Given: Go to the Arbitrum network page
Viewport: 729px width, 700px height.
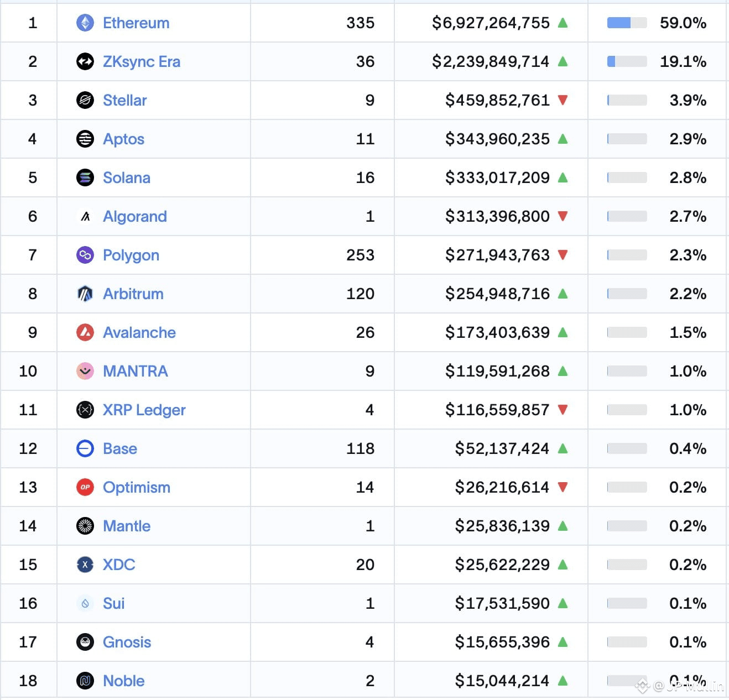Looking at the screenshot, I should click(x=133, y=294).
